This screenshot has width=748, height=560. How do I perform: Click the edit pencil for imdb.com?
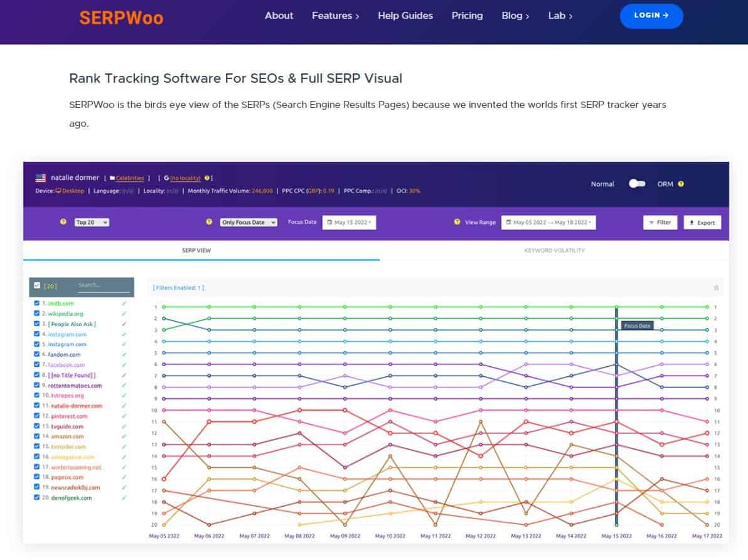tap(124, 303)
